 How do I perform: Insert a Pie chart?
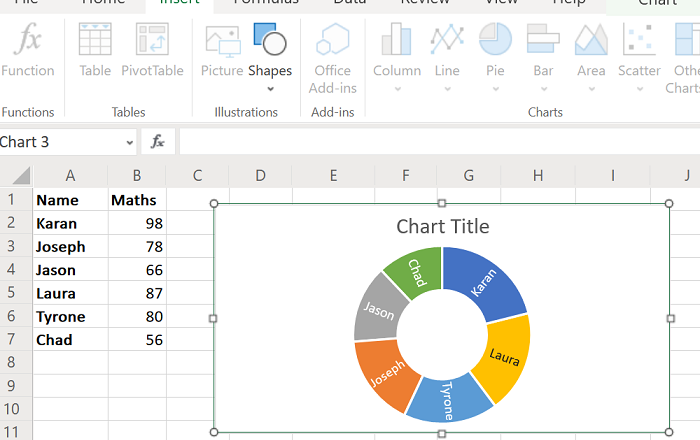495,56
